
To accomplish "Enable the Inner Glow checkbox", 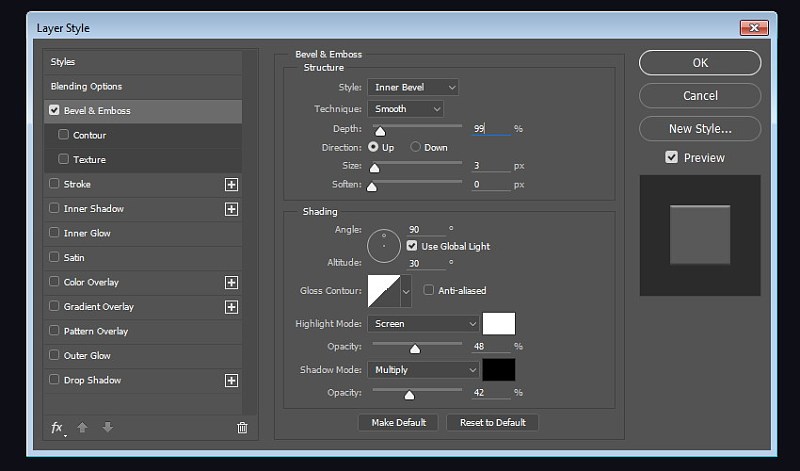I will point(54,232).
